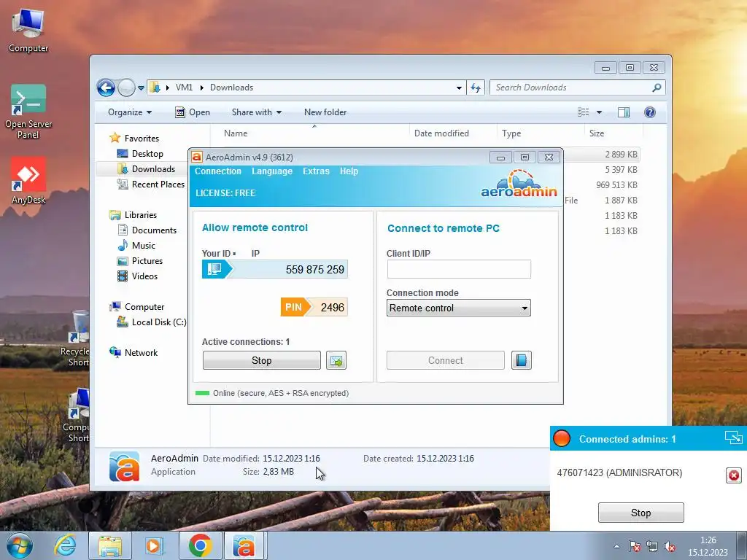Click the PIN value 2496

coord(332,307)
